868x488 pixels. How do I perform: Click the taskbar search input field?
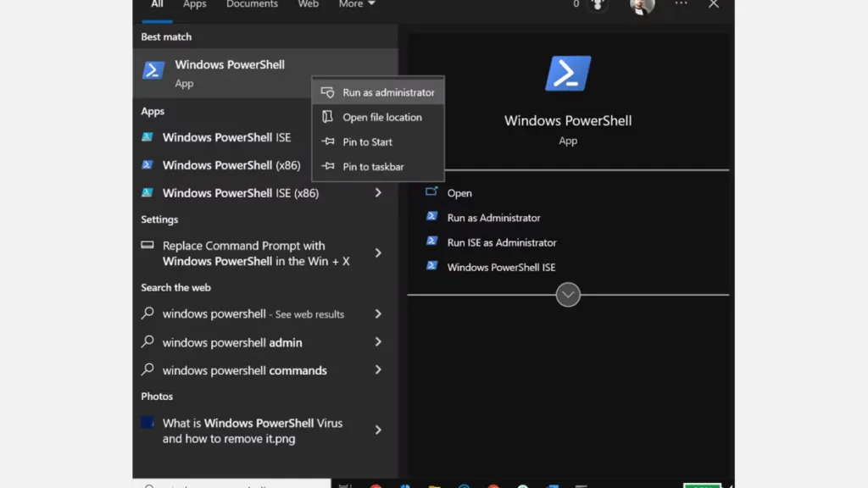(232, 484)
